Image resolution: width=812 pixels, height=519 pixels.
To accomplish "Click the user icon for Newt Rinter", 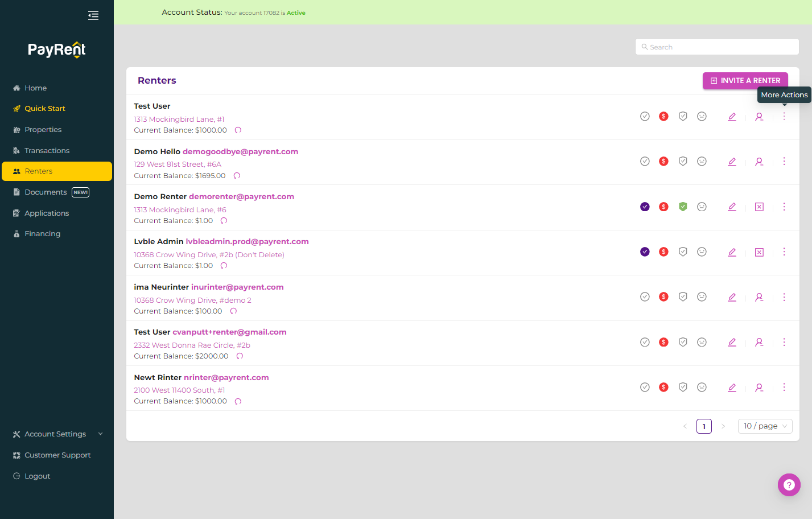I will coord(759,388).
